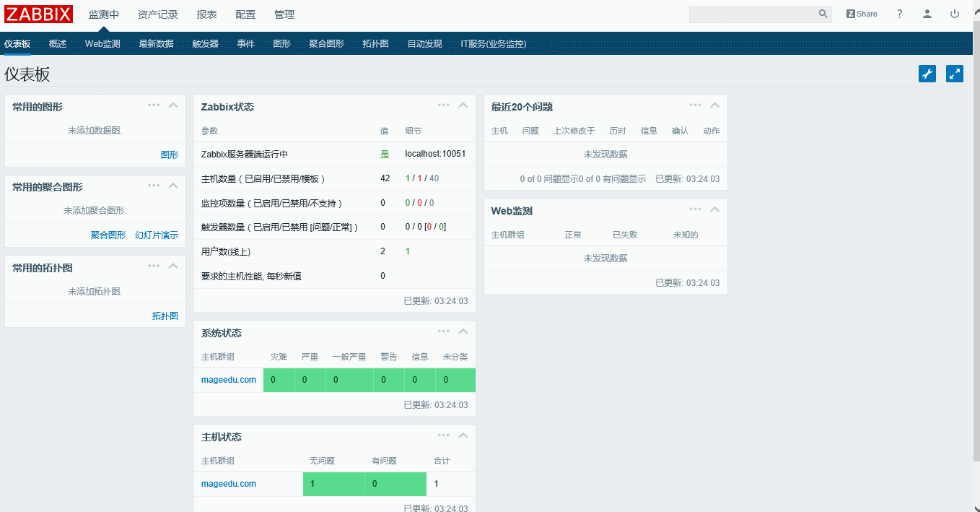
Task: Click the localhost:10051 detail text
Action: [435, 154]
